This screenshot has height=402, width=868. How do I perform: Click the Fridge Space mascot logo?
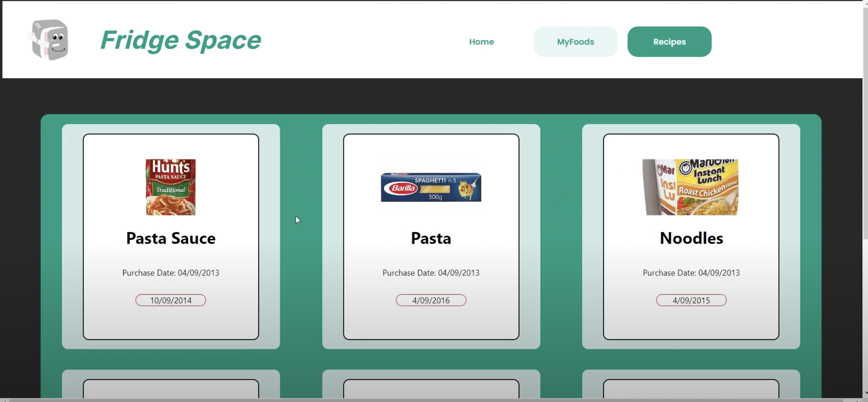[x=50, y=40]
